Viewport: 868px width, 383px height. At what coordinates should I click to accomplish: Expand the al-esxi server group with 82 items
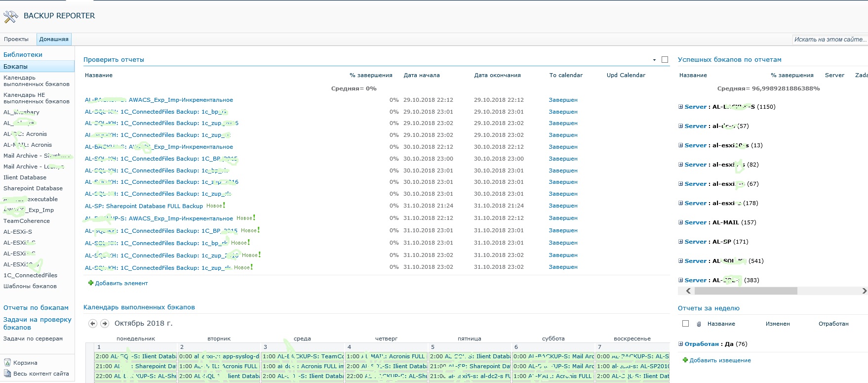681,165
